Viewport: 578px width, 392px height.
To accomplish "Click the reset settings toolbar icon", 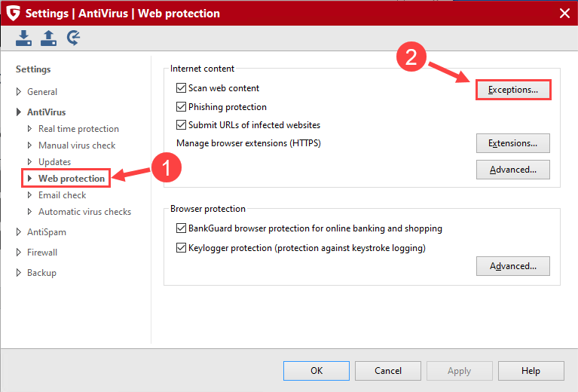I will 74,38.
